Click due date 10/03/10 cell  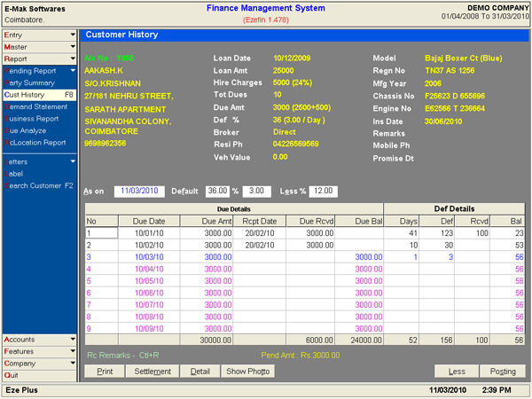pos(149,257)
